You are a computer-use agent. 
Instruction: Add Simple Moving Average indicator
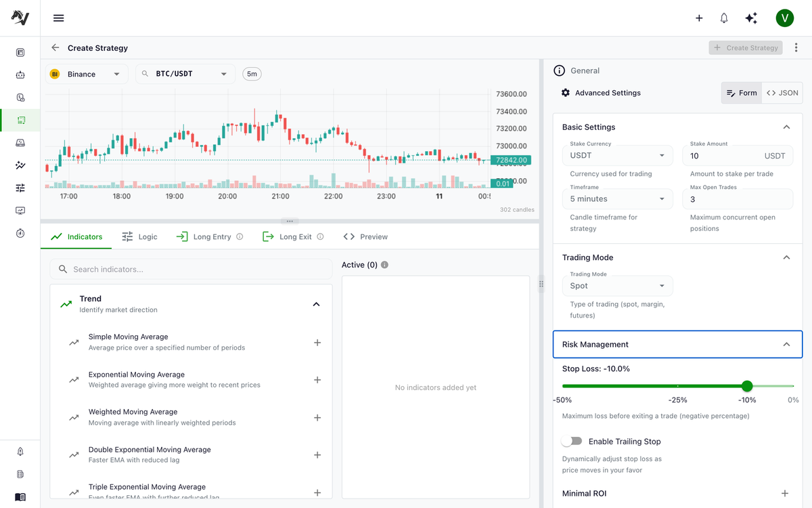click(317, 343)
